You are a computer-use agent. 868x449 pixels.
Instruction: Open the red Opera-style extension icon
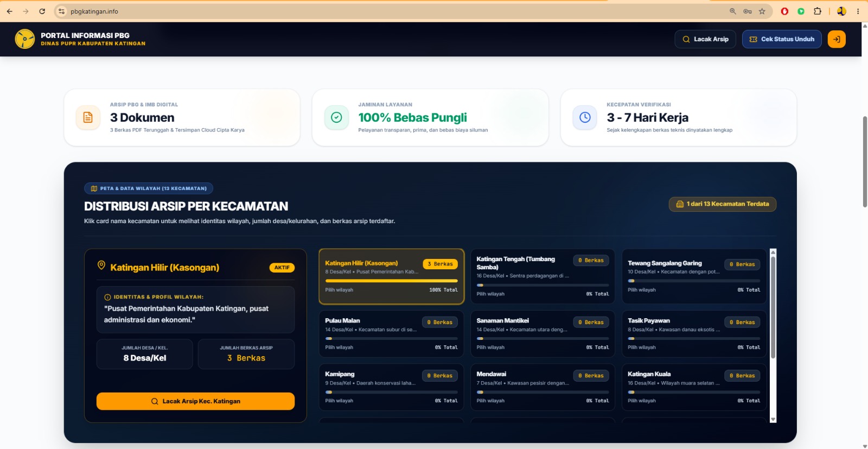(784, 11)
